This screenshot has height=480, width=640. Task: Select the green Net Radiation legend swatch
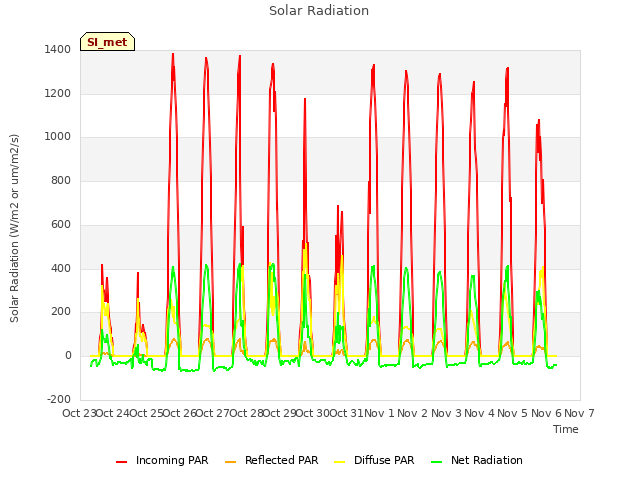pos(436,461)
